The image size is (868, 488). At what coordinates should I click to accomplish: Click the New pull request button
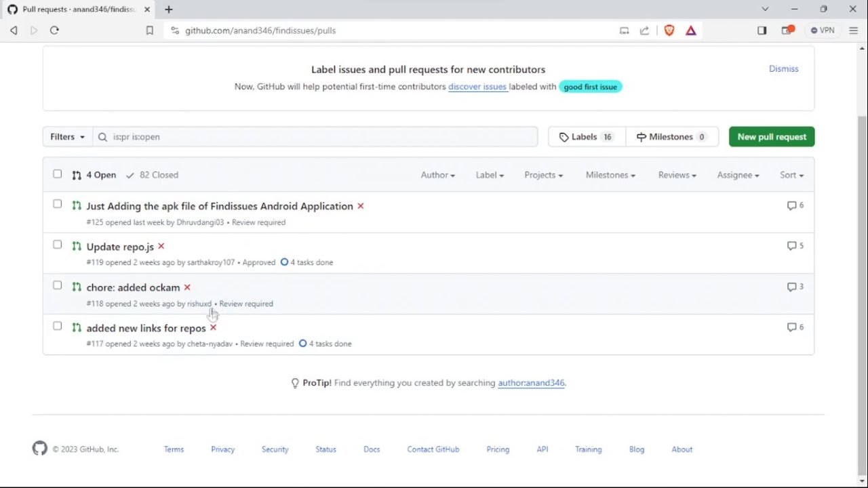(x=772, y=137)
